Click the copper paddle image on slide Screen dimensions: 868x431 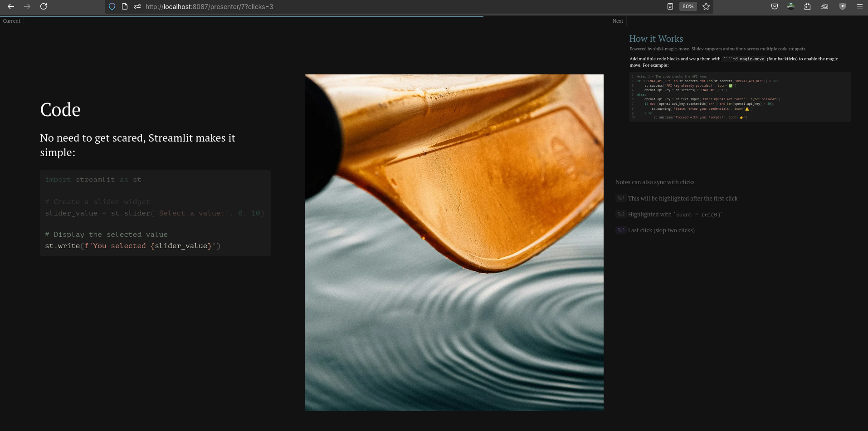click(454, 243)
